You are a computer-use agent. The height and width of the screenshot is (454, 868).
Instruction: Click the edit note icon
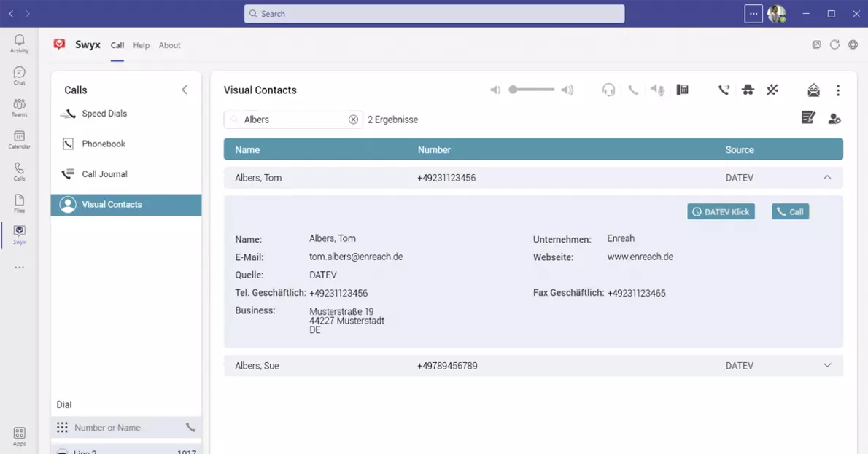coord(808,118)
